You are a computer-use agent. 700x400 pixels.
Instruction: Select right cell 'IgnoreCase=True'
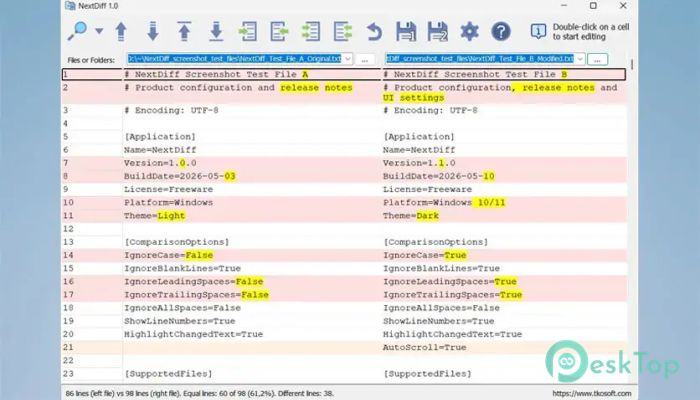(504, 255)
